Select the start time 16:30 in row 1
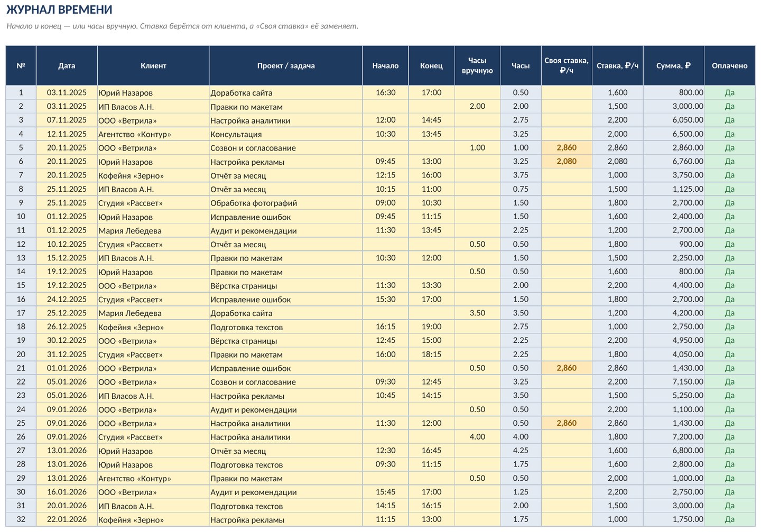 coord(385,92)
